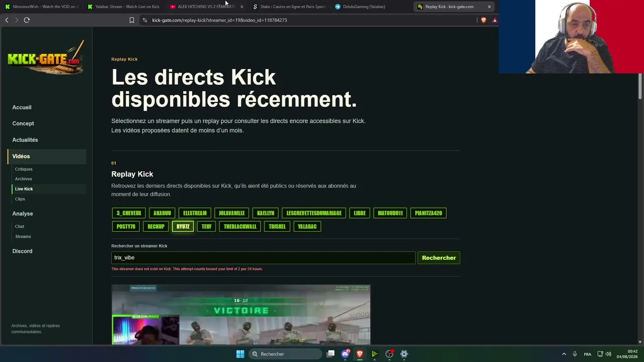Open Discord from the taskbar
The width and height of the screenshot is (644, 362).
click(345, 354)
